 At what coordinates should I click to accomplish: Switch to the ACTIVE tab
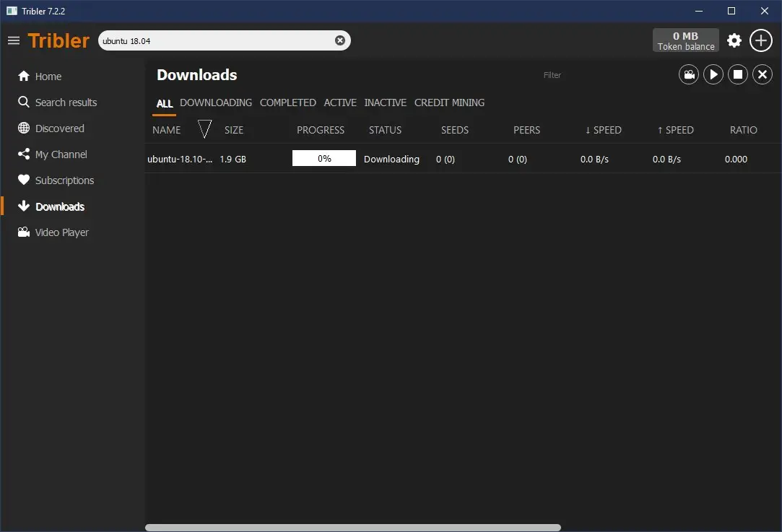click(340, 103)
